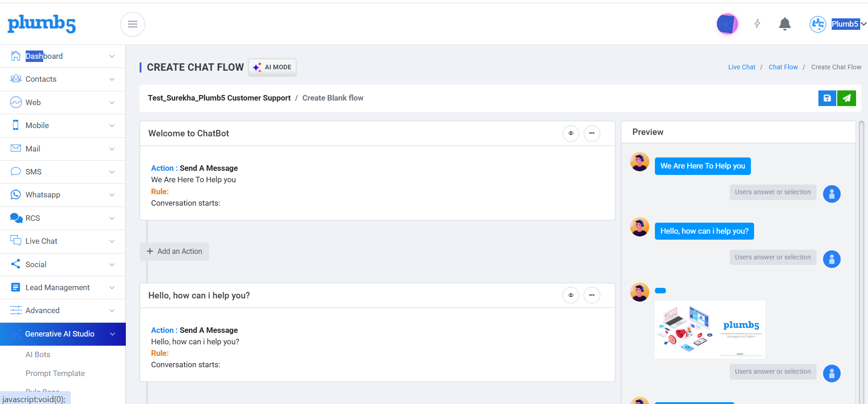Click the plumb5 logo
This screenshot has height=404, width=868.
pos(42,24)
